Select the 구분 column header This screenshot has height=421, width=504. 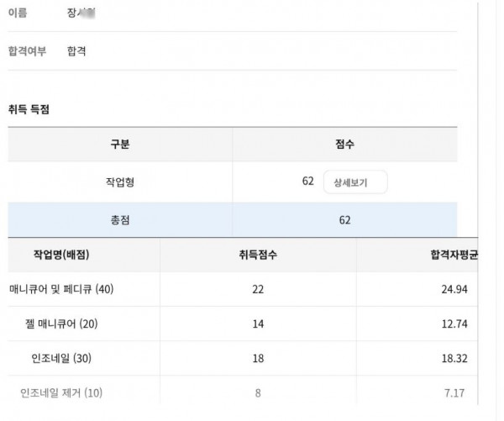(x=120, y=145)
